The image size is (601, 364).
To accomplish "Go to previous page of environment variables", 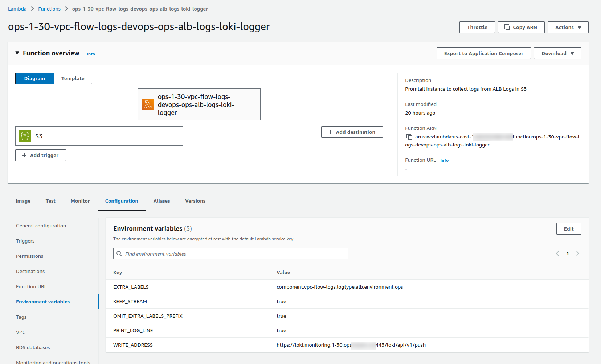I will (557, 253).
